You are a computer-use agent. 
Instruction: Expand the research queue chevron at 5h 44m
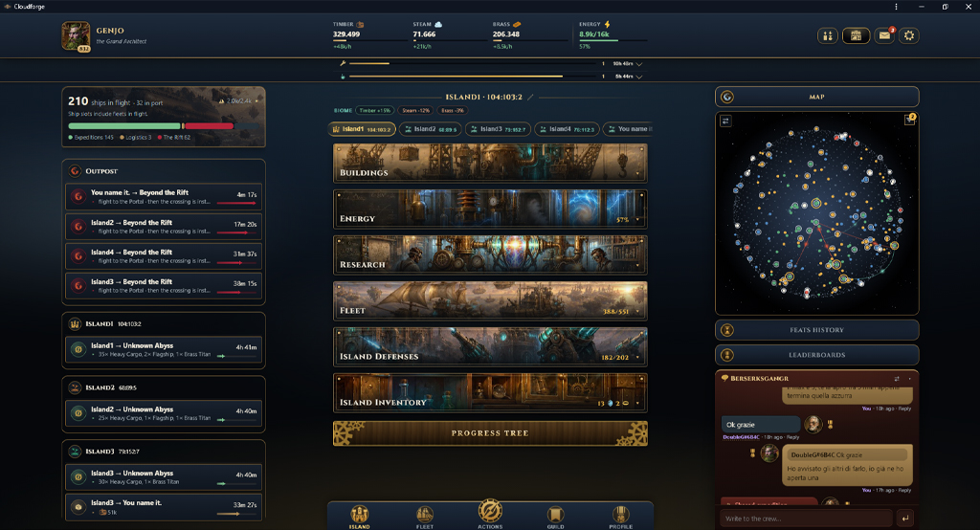pyautogui.click(x=638, y=77)
